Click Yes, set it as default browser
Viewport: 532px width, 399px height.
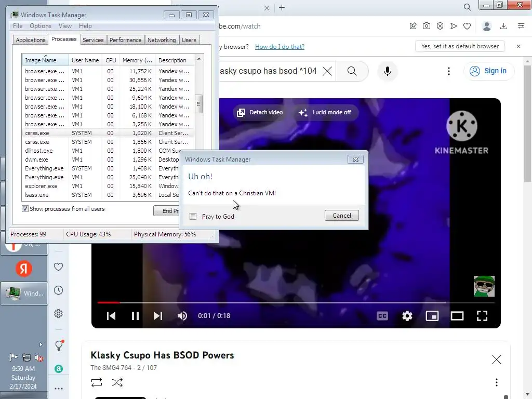(x=460, y=46)
